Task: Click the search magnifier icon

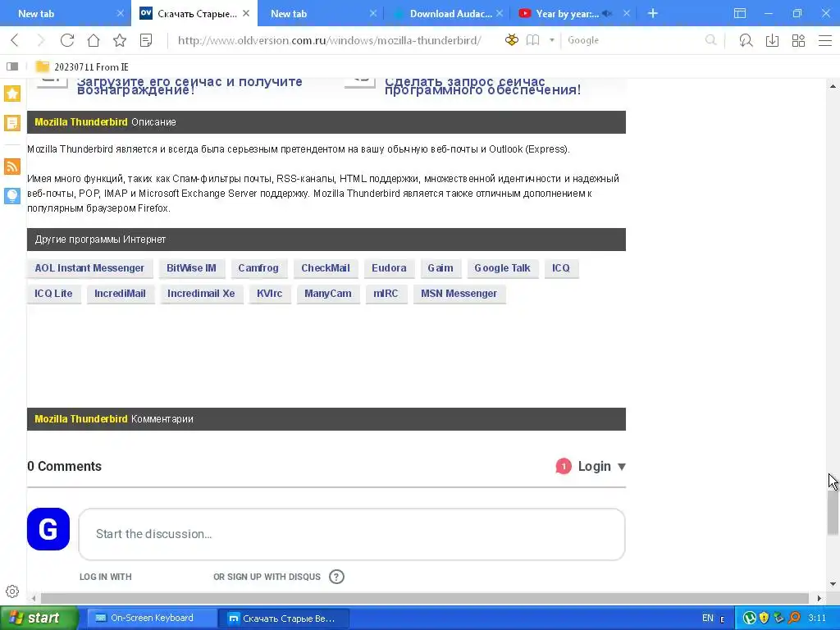Action: click(x=711, y=40)
